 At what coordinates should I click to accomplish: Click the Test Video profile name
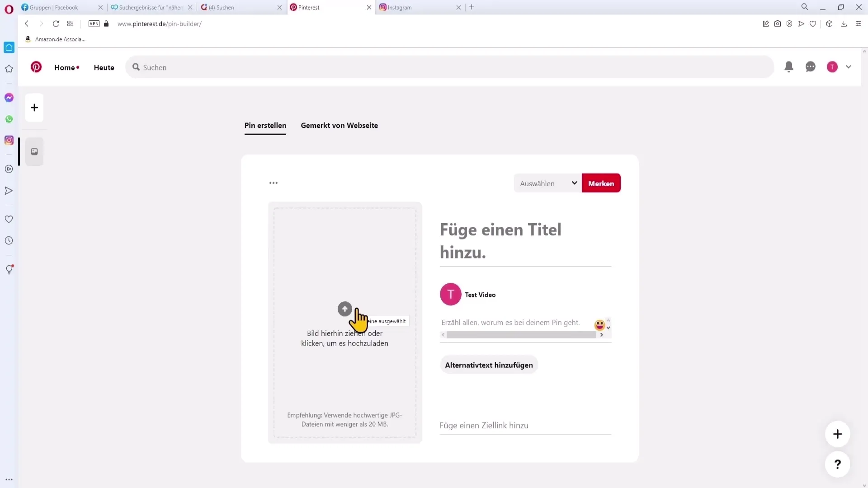[x=480, y=295]
